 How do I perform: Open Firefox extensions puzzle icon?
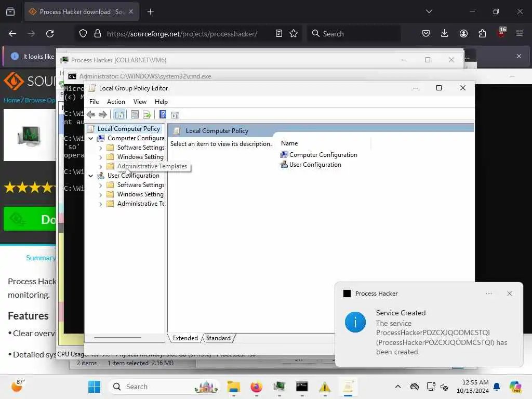[482, 33]
